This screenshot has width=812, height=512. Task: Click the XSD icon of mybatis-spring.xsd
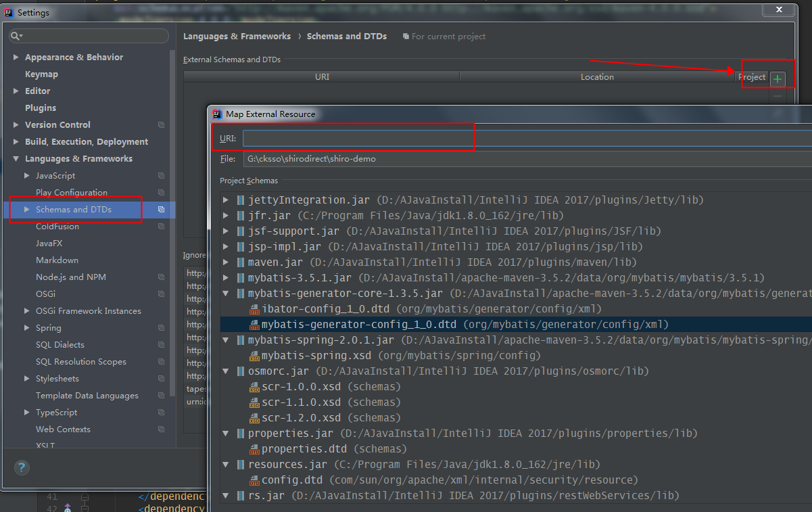254,356
